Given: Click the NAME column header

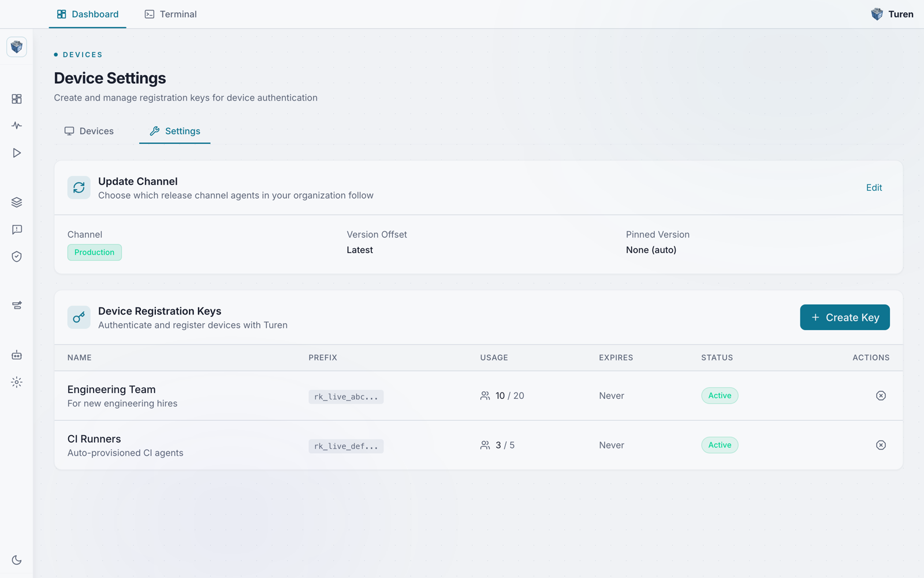Looking at the screenshot, I should [80, 358].
